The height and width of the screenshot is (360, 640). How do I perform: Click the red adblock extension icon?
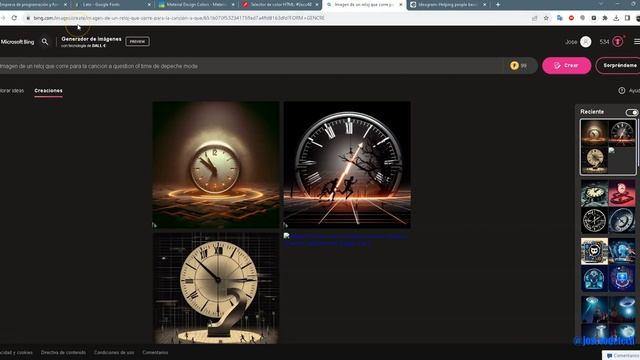571,18
